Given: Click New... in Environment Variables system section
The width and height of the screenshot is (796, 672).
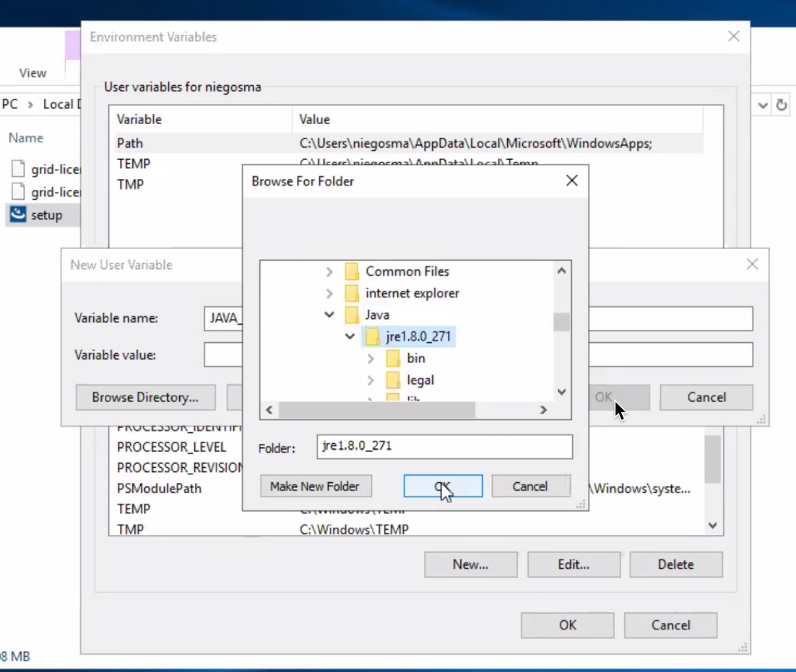Looking at the screenshot, I should [471, 564].
